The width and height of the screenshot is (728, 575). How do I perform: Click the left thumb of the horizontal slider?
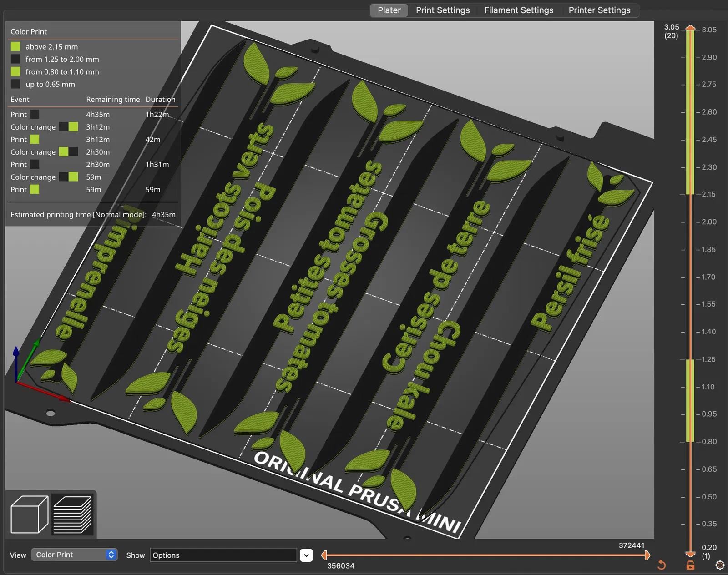click(x=324, y=555)
